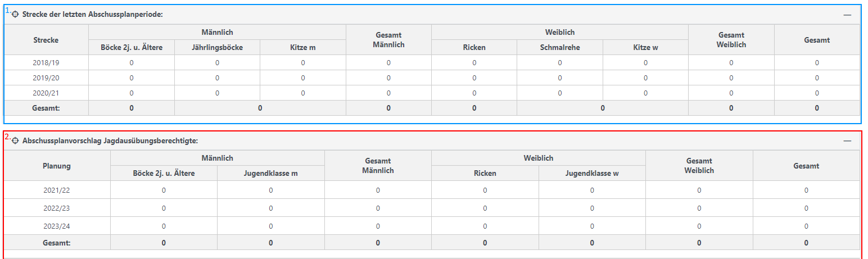Click the Schmalrehe column header
This screenshot has height=259, width=868.
tap(559, 47)
